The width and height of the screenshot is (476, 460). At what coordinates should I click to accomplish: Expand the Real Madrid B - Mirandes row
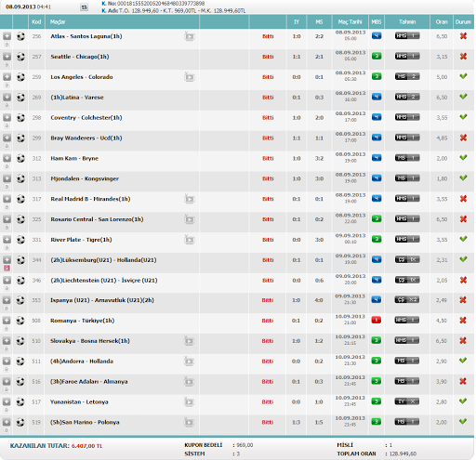[7, 199]
